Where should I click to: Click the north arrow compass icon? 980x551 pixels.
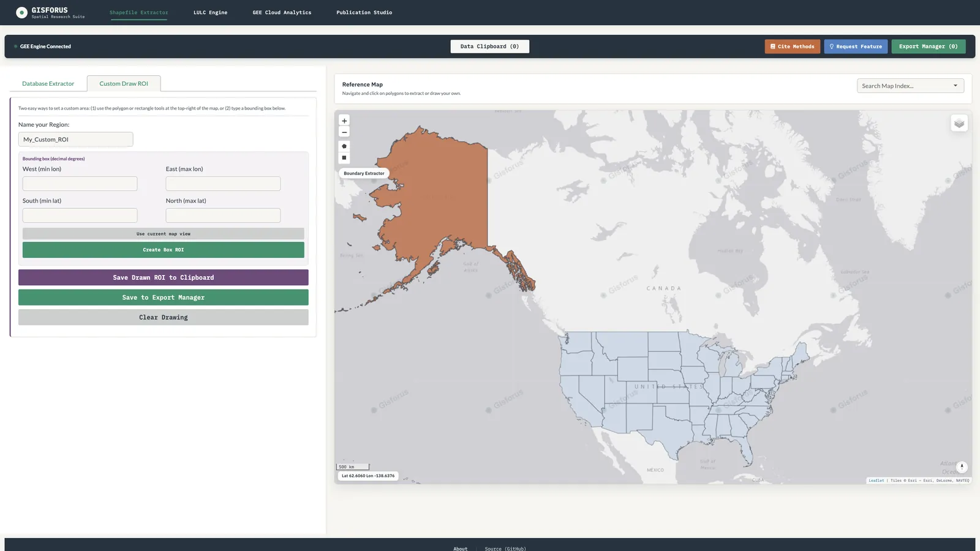962,467
